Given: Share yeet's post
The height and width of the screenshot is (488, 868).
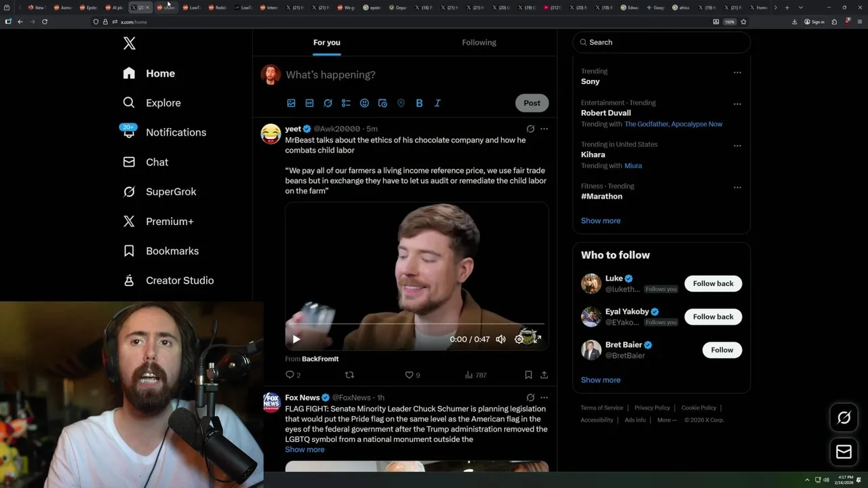Looking at the screenshot, I should pos(544,375).
